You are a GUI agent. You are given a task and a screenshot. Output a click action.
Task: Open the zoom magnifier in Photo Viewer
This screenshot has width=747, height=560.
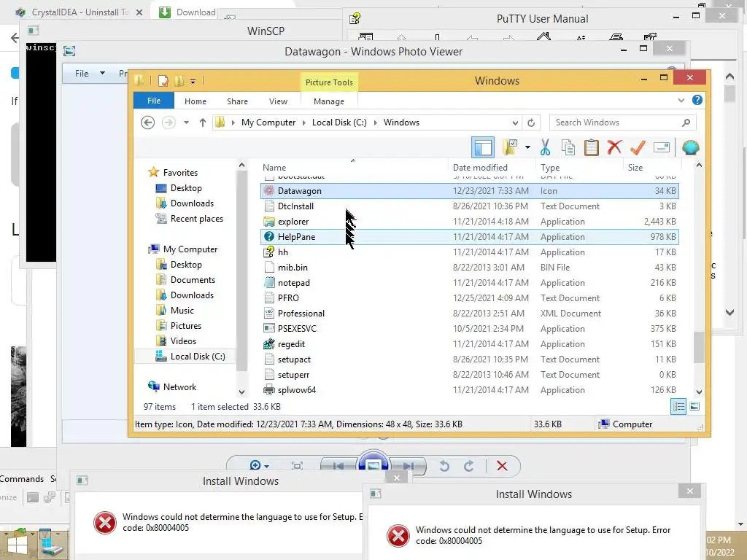259,466
